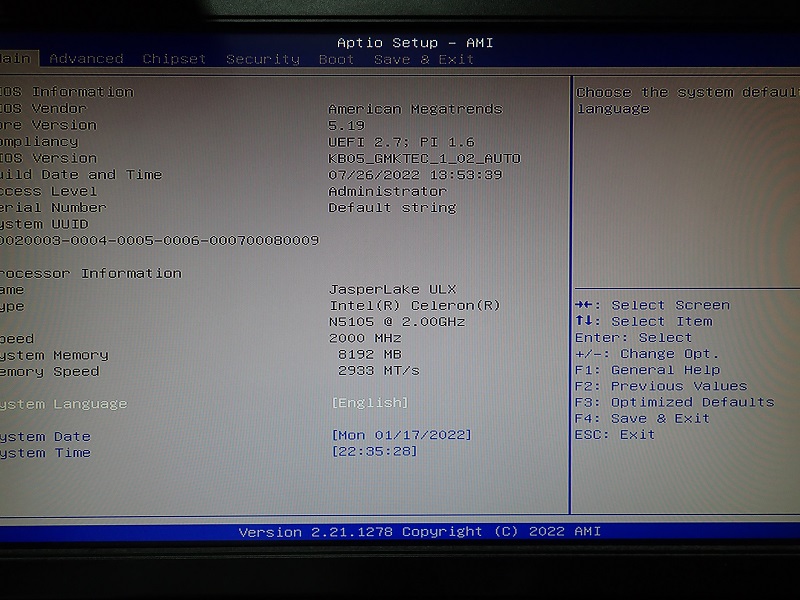Click the American Megatrends vendor value
800x600 pixels.
[415, 109]
